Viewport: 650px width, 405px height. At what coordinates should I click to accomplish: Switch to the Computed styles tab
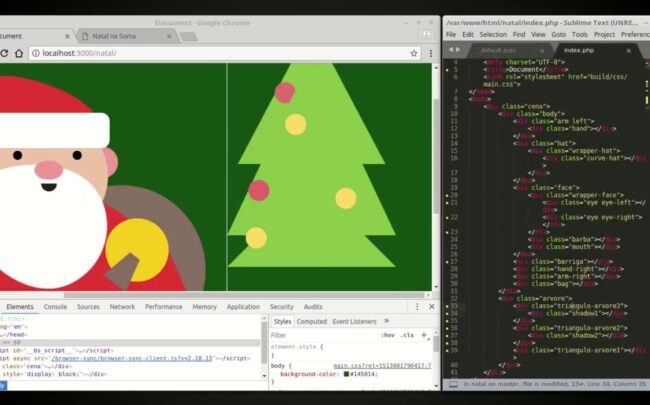click(x=312, y=321)
